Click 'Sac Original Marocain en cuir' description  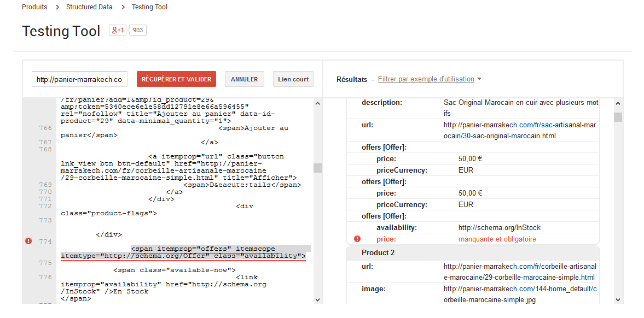521,107
